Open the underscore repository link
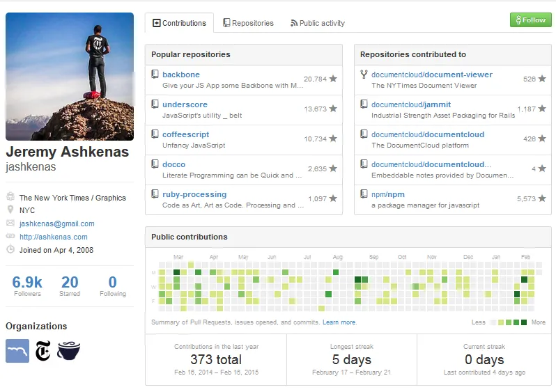556x392 pixels. coord(185,104)
